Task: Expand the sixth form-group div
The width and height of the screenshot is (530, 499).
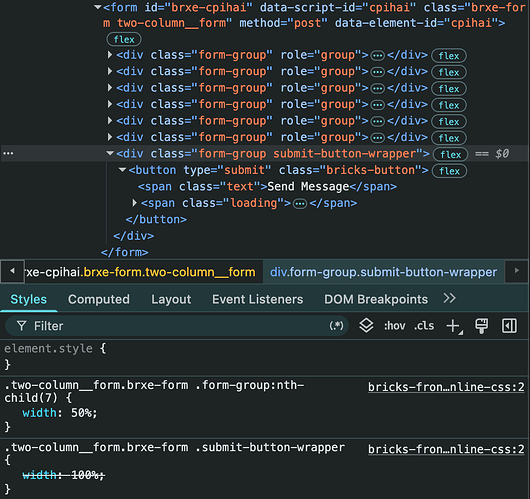Action: [x=110, y=137]
